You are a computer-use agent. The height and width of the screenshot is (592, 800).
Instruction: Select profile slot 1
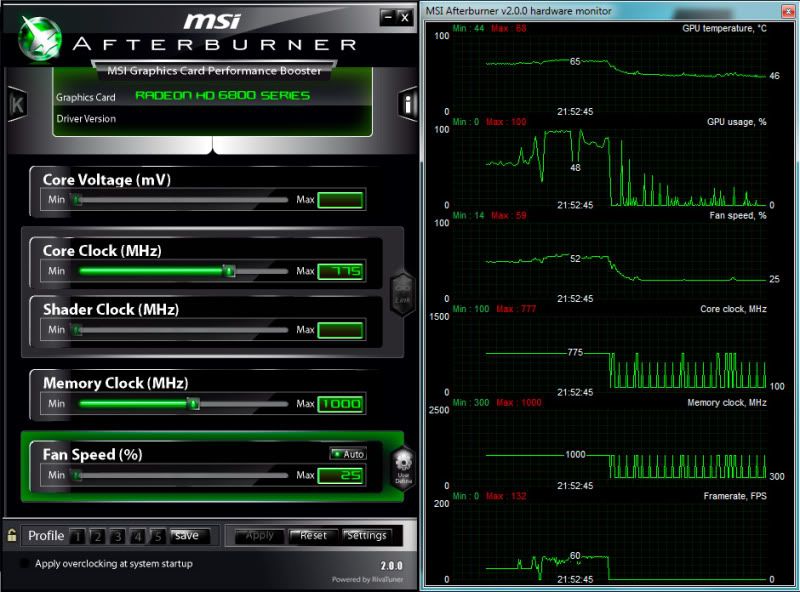[77, 536]
